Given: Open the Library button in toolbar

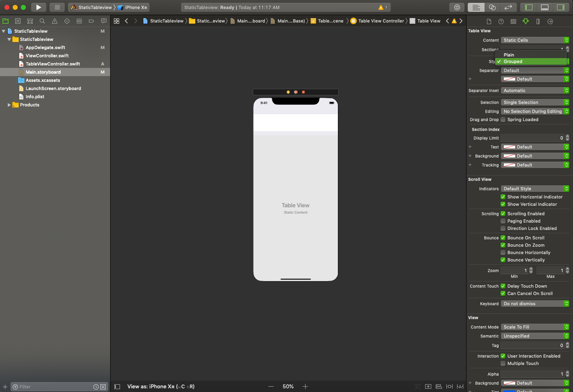Looking at the screenshot, I should point(457,7).
